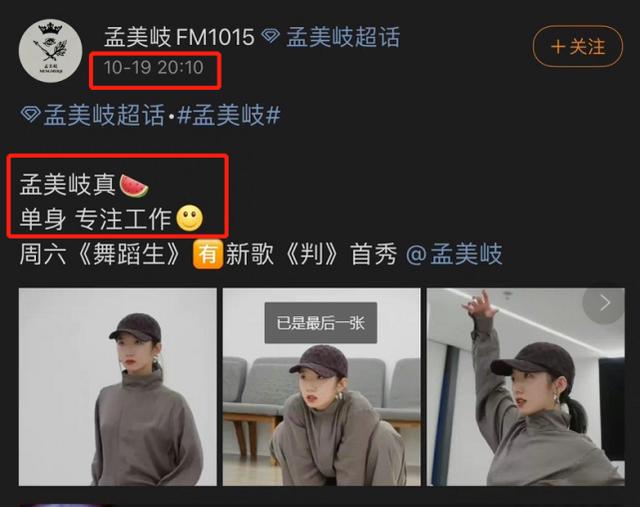Show next photos with the chevron arrow

(604, 303)
